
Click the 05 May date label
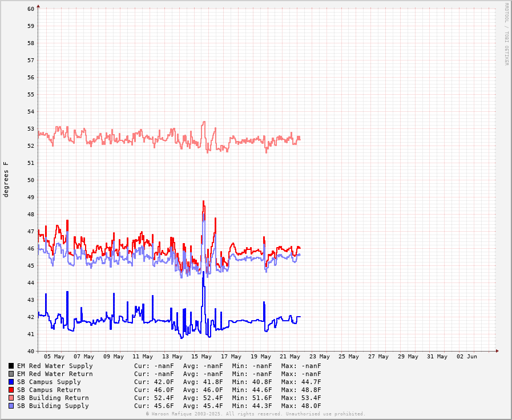[x=54, y=357]
